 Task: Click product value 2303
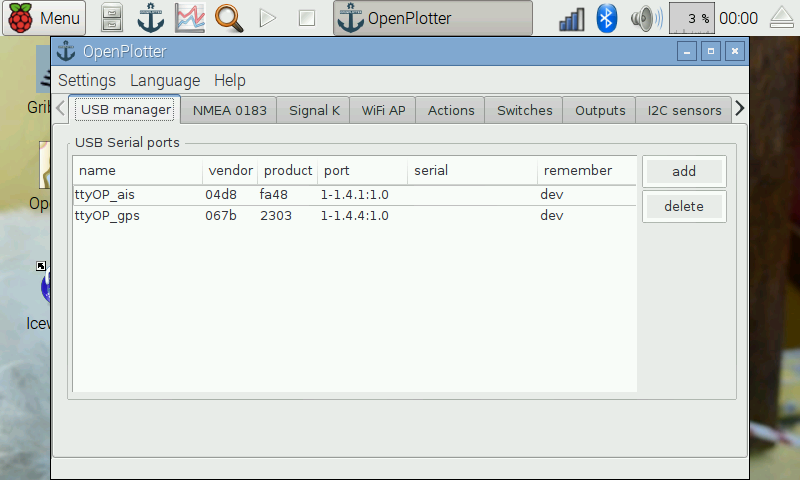276,216
